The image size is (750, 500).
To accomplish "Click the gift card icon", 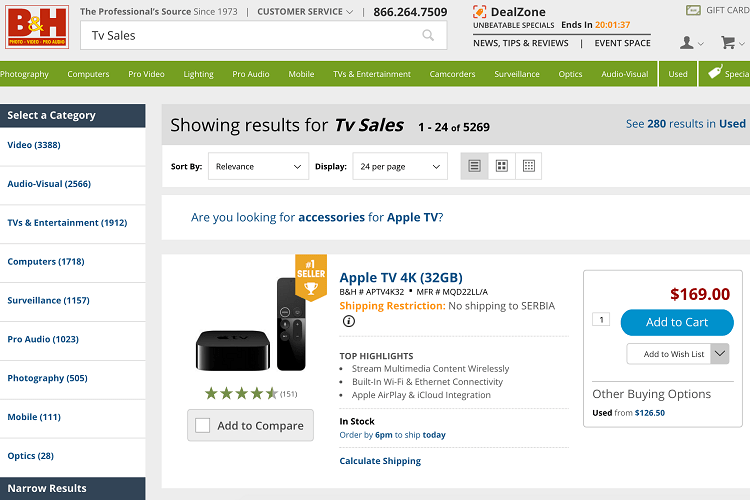I will (x=693, y=10).
